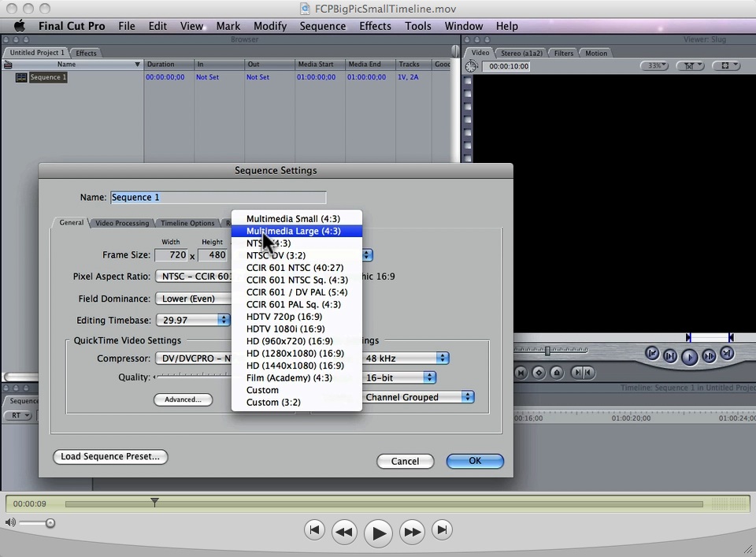Start playback with the Viewer play button
This screenshot has height=557, width=756.
690,357
